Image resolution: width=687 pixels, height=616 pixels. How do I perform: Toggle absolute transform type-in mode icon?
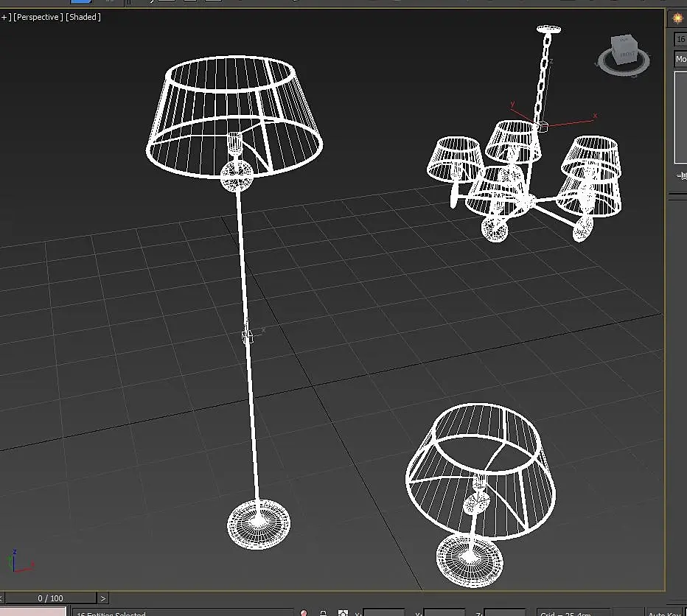tap(343, 613)
